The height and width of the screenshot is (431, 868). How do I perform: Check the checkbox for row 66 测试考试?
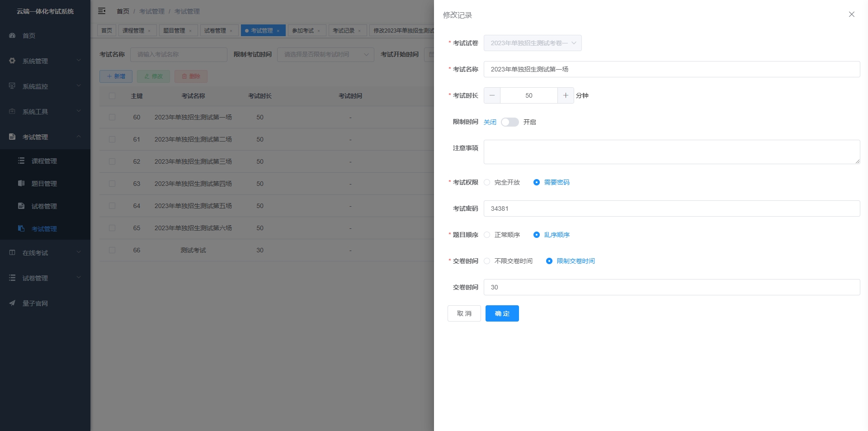(x=112, y=250)
